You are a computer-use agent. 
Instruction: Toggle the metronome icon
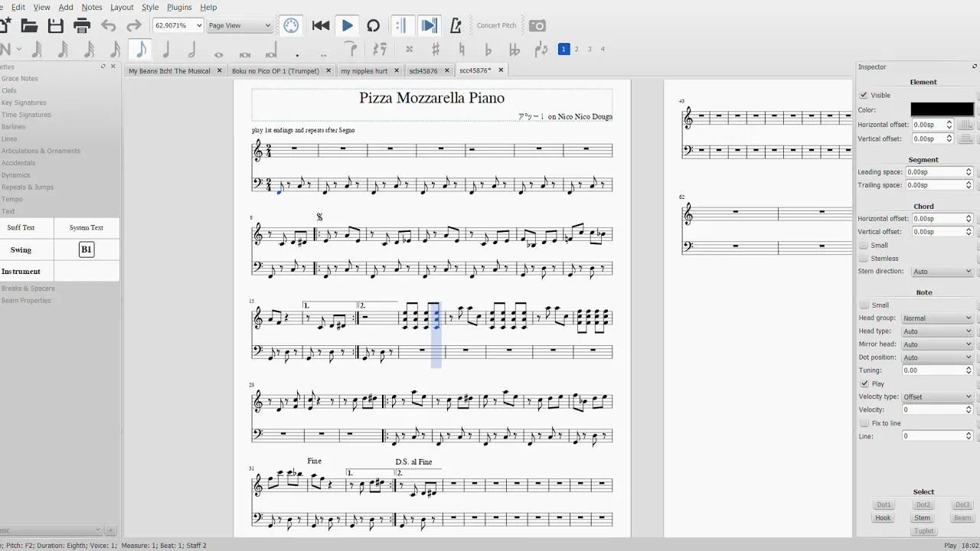click(x=456, y=25)
